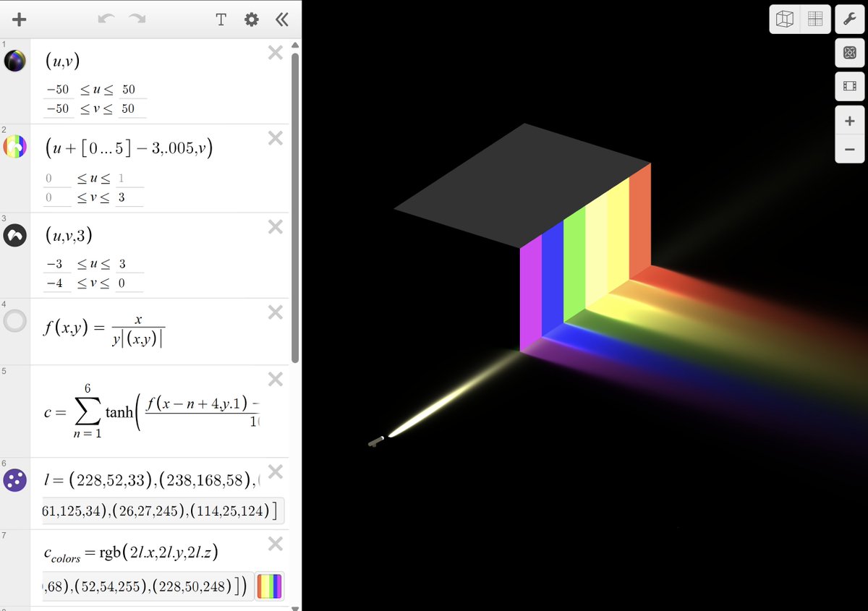
Task: Delete expression 3 (u,v,3)
Action: tap(275, 226)
